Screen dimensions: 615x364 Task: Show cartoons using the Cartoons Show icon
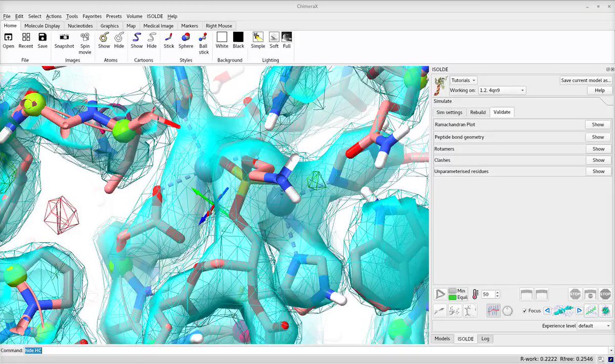tap(137, 37)
